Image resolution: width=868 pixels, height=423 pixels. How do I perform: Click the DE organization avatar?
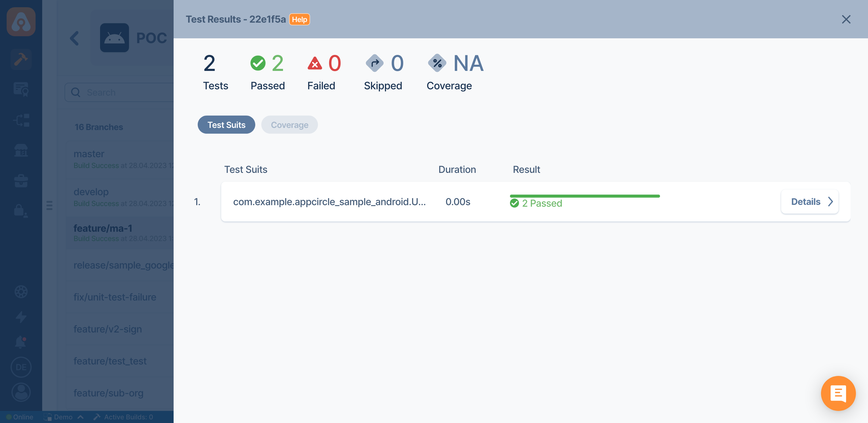click(x=21, y=367)
